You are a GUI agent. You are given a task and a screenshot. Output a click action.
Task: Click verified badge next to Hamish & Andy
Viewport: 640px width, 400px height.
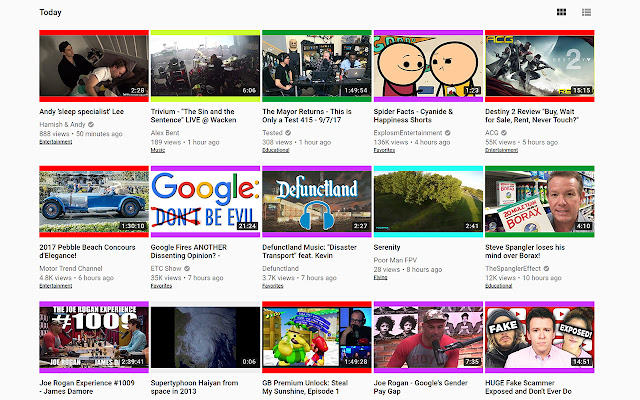[x=91, y=124]
